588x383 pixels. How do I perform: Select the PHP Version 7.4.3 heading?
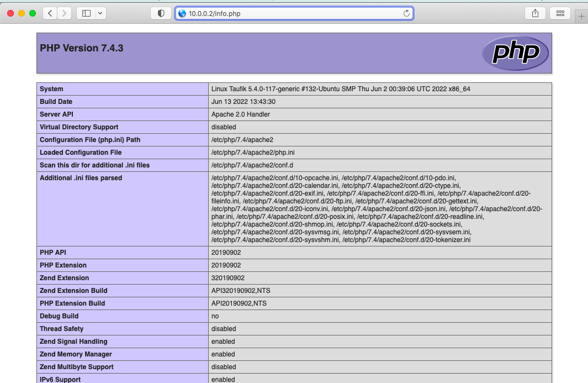tap(81, 48)
